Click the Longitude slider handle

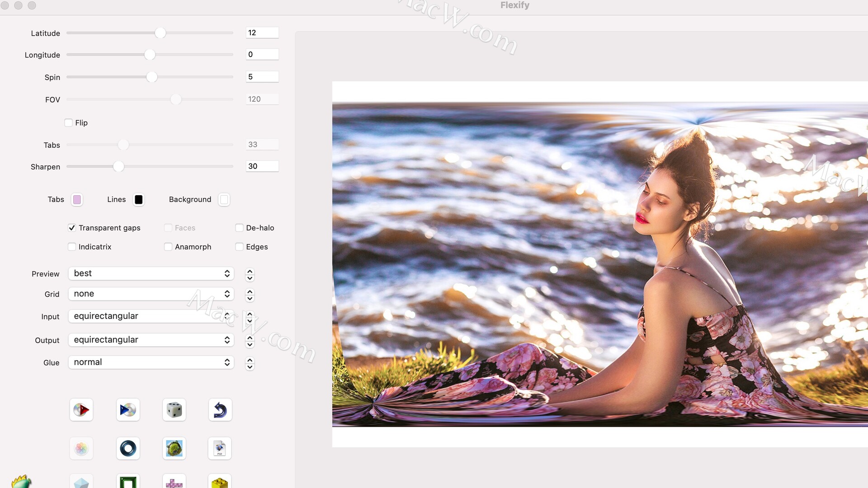pyautogui.click(x=150, y=55)
